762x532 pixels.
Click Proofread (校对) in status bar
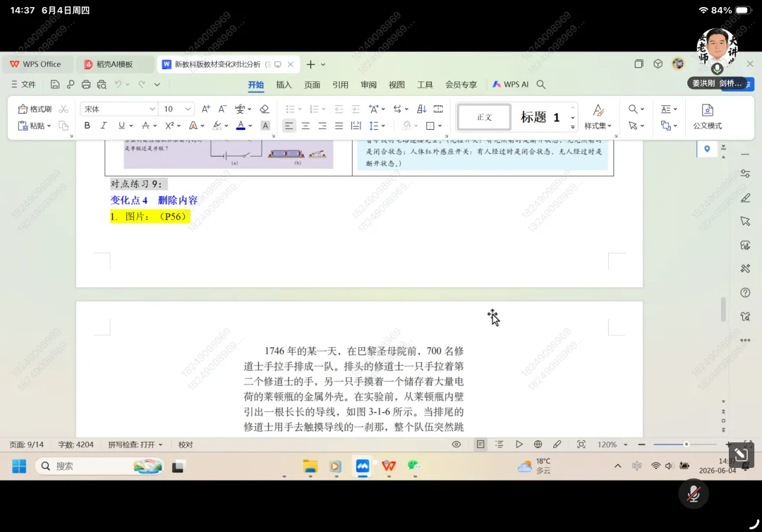(x=185, y=445)
